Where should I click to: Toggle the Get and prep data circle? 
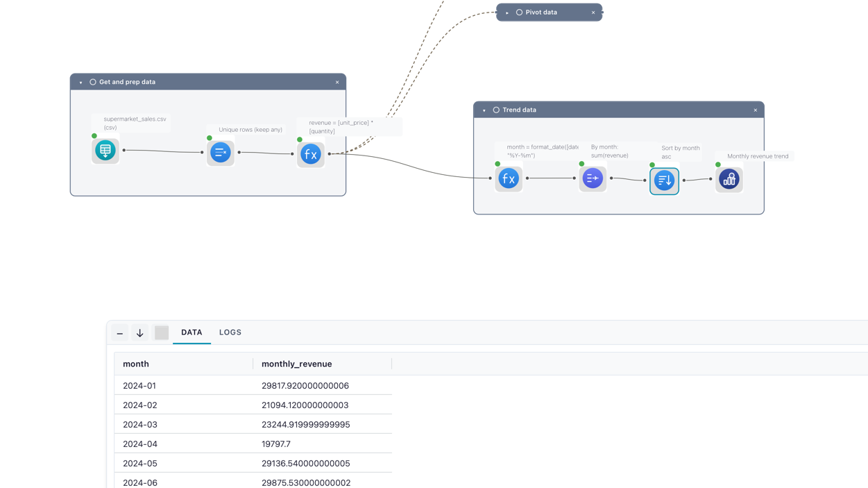[93, 82]
